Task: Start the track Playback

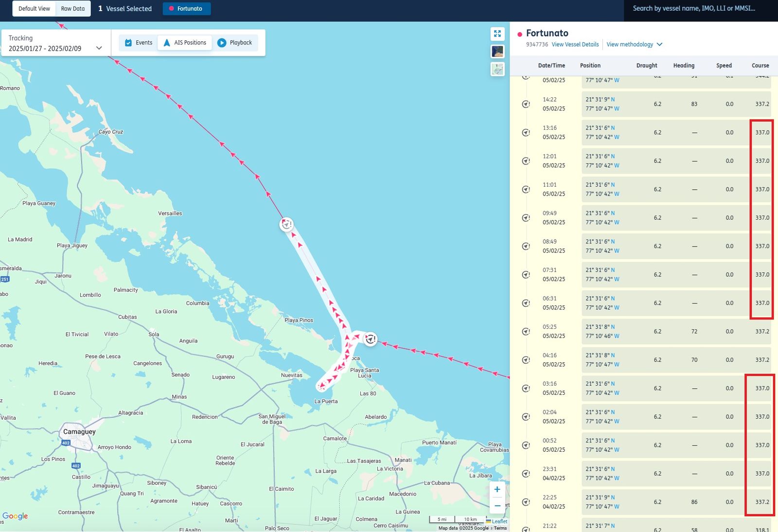Action: click(x=235, y=43)
